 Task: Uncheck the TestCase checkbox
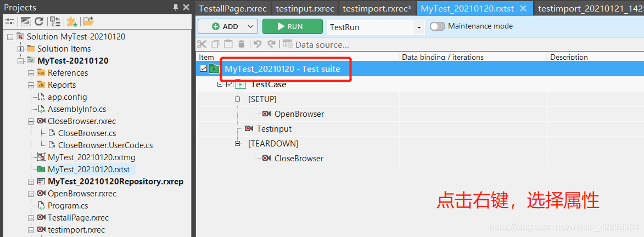pos(229,84)
